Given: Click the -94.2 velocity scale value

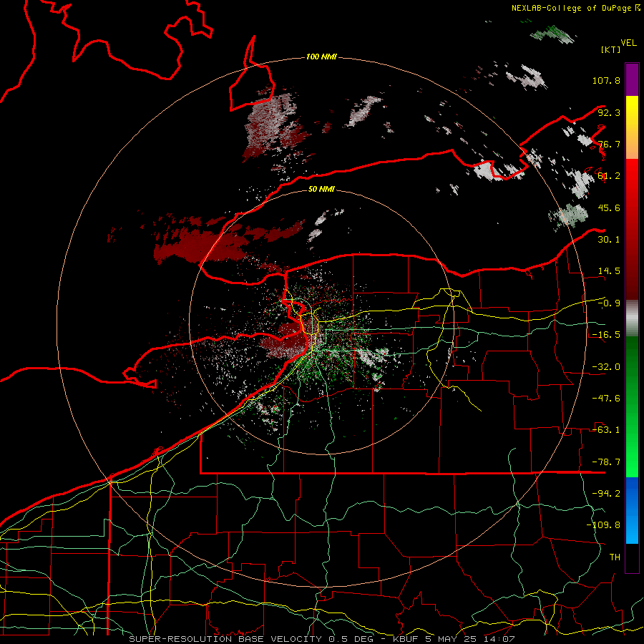Looking at the screenshot, I should click(606, 494).
